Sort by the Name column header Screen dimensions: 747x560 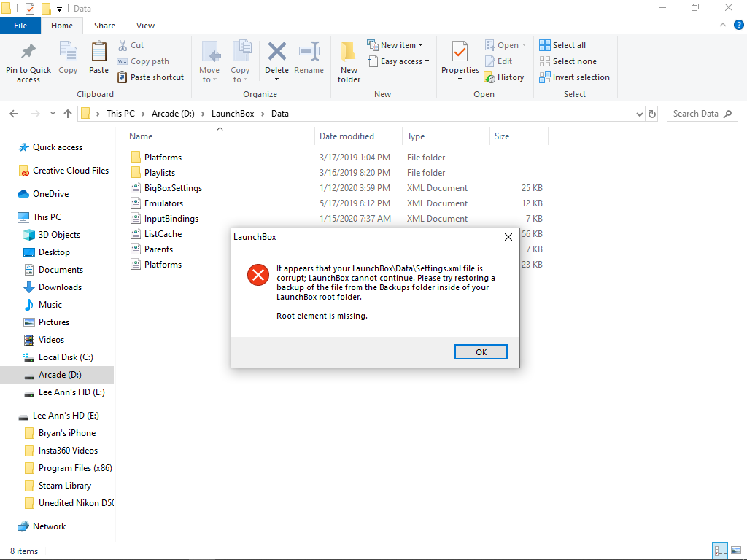coord(141,136)
